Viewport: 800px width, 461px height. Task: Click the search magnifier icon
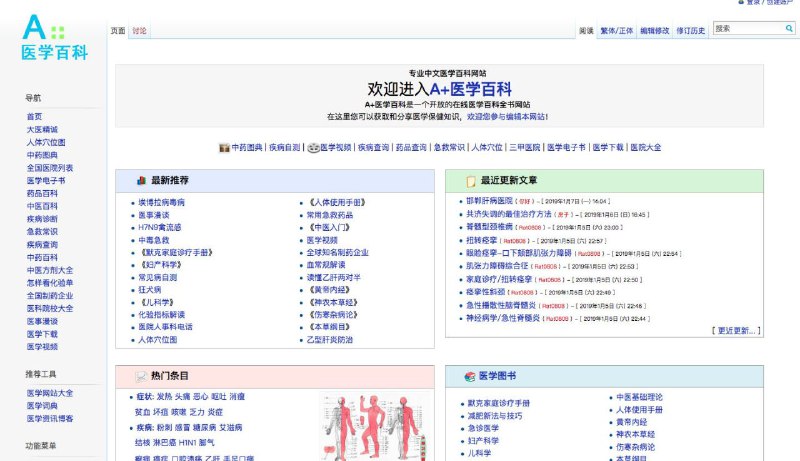[x=789, y=29]
